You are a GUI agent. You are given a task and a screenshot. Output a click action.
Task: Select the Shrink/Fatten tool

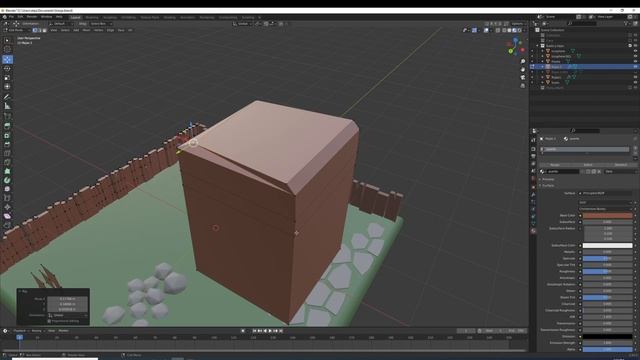tap(7, 207)
